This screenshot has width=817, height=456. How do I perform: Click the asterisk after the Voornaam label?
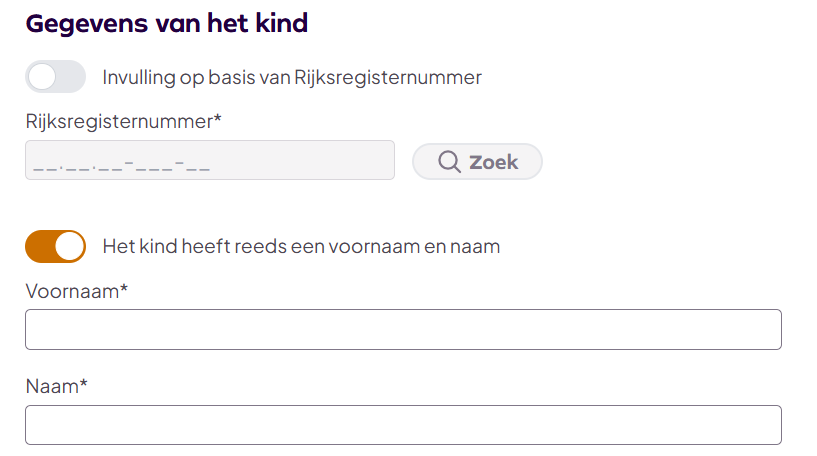[x=123, y=289]
